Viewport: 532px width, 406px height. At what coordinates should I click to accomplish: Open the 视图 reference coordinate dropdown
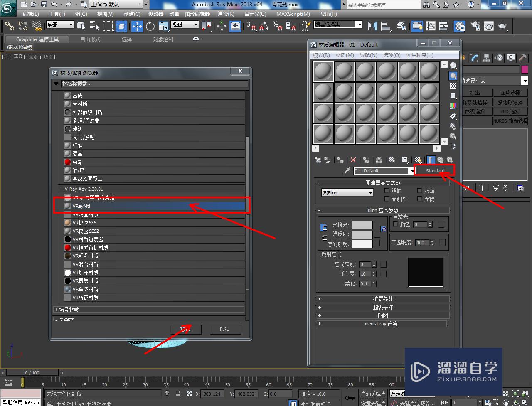click(x=185, y=25)
